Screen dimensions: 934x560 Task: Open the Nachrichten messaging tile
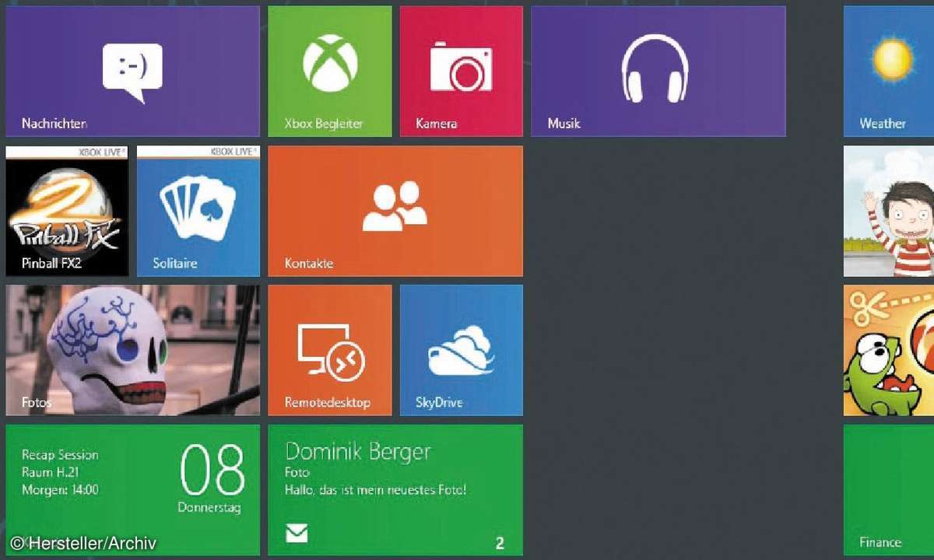click(132, 72)
